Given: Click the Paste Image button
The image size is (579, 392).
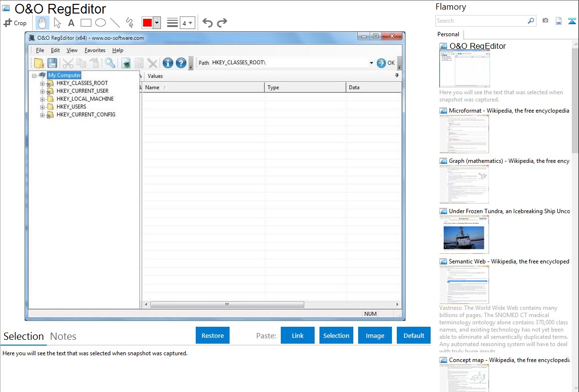Looking at the screenshot, I should point(375,335).
